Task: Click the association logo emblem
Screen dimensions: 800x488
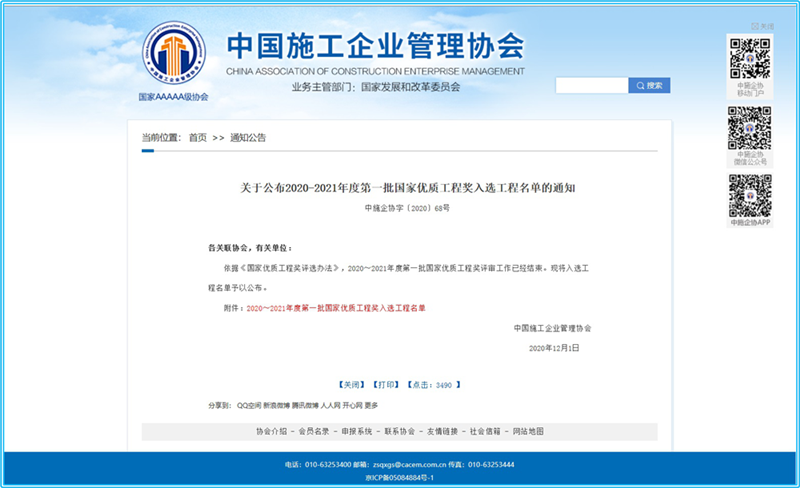Action: tap(174, 56)
